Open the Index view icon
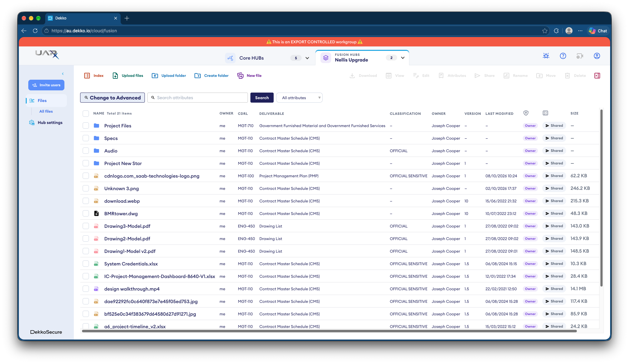The width and height of the screenshot is (629, 364). [87, 76]
